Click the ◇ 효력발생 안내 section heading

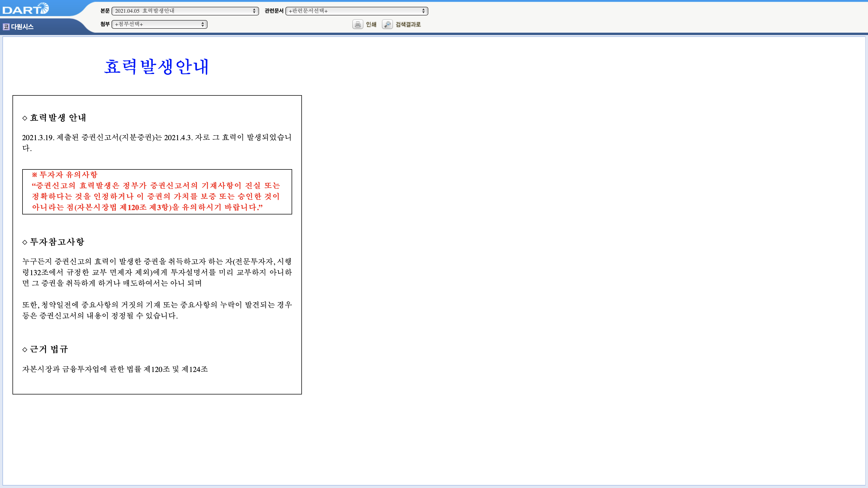click(x=54, y=118)
